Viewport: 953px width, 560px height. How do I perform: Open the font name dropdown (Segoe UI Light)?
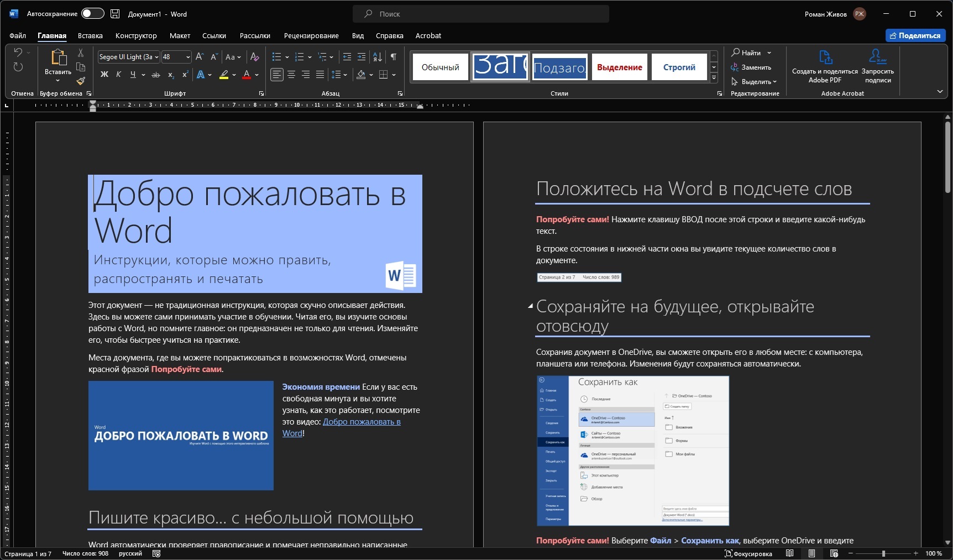(x=156, y=57)
